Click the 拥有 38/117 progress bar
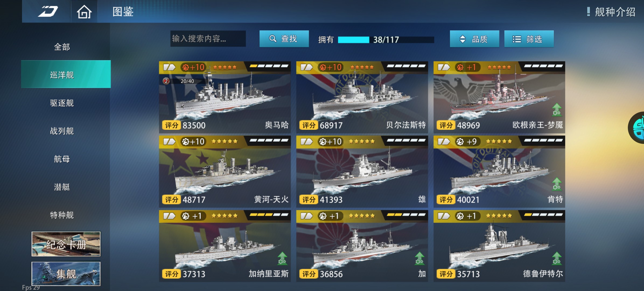 tap(386, 40)
